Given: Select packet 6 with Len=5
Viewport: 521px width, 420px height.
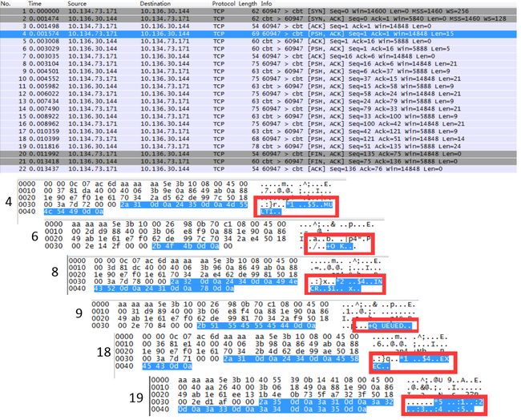Looking at the screenshot, I should [258, 49].
